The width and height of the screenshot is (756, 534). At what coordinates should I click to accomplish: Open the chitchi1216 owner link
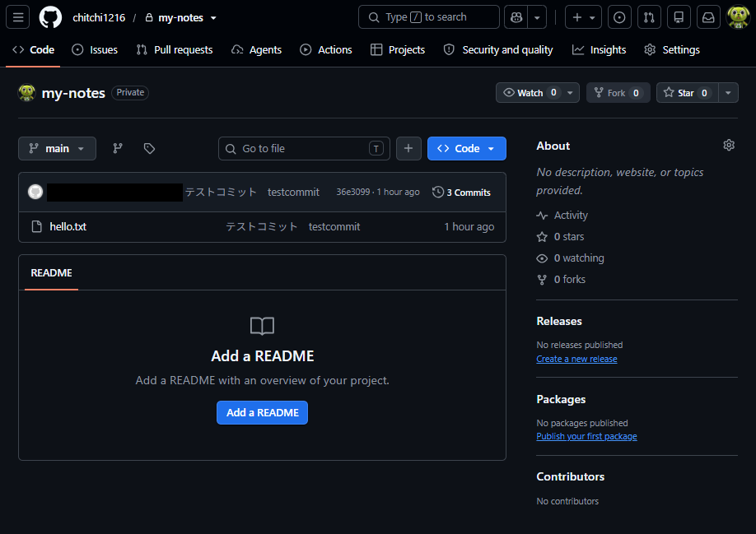pyautogui.click(x=99, y=18)
